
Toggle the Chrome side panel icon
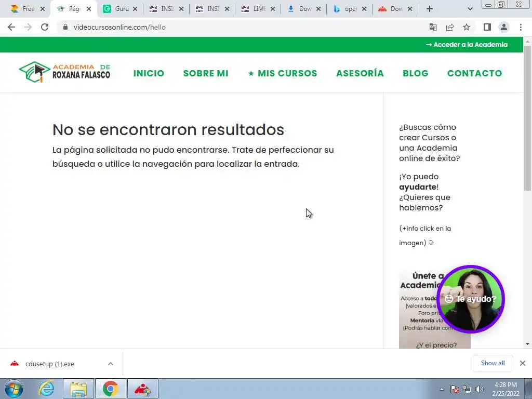coord(487,27)
